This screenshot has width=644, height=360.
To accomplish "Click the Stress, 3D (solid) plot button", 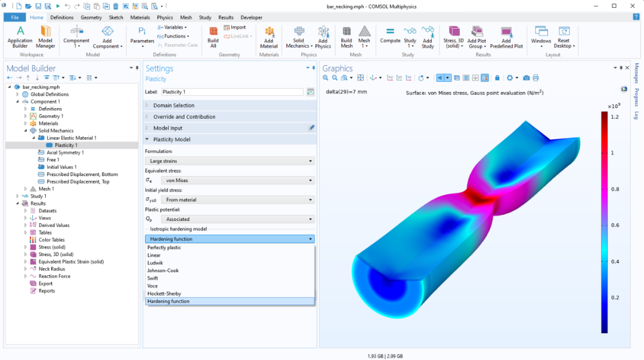I will click(453, 37).
